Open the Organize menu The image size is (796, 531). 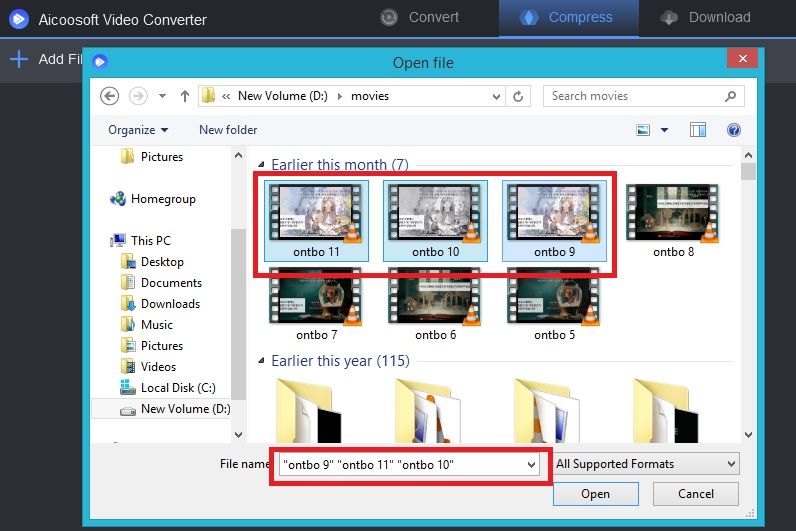coord(138,130)
